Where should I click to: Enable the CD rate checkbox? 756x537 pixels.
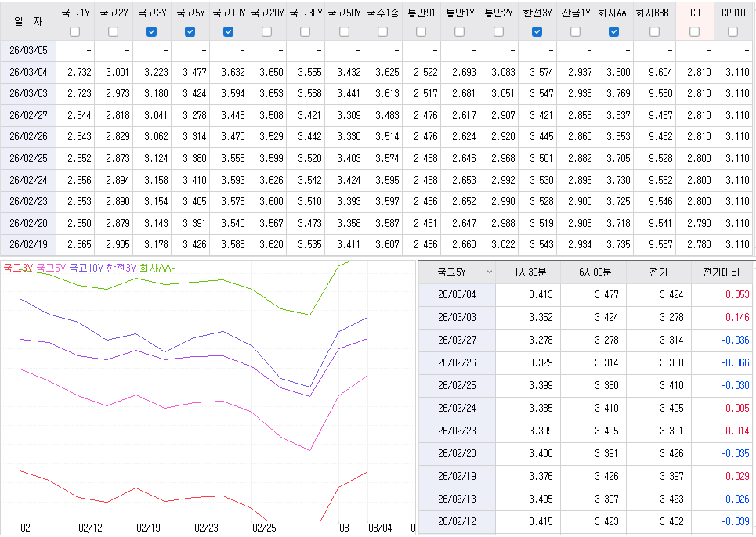(x=693, y=31)
